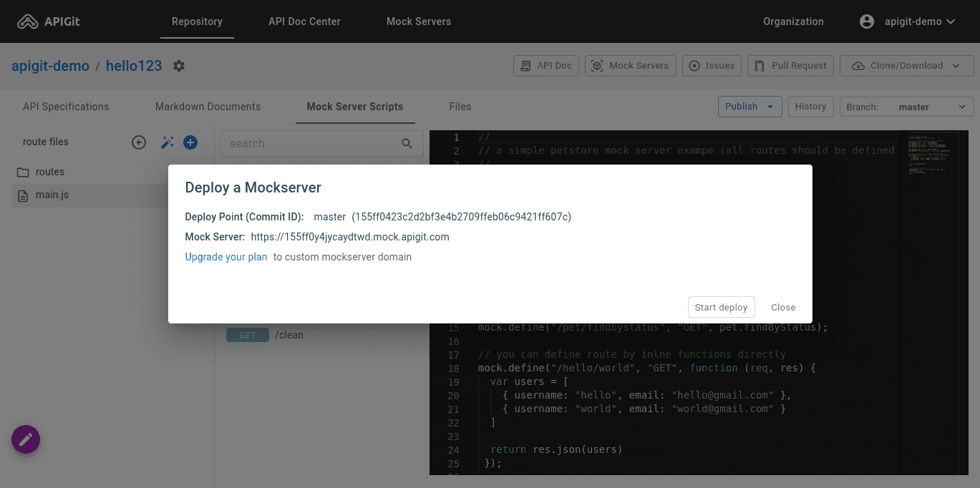The height and width of the screenshot is (488, 980).
Task: Click the 'route files' panel heading
Action: pos(46,142)
